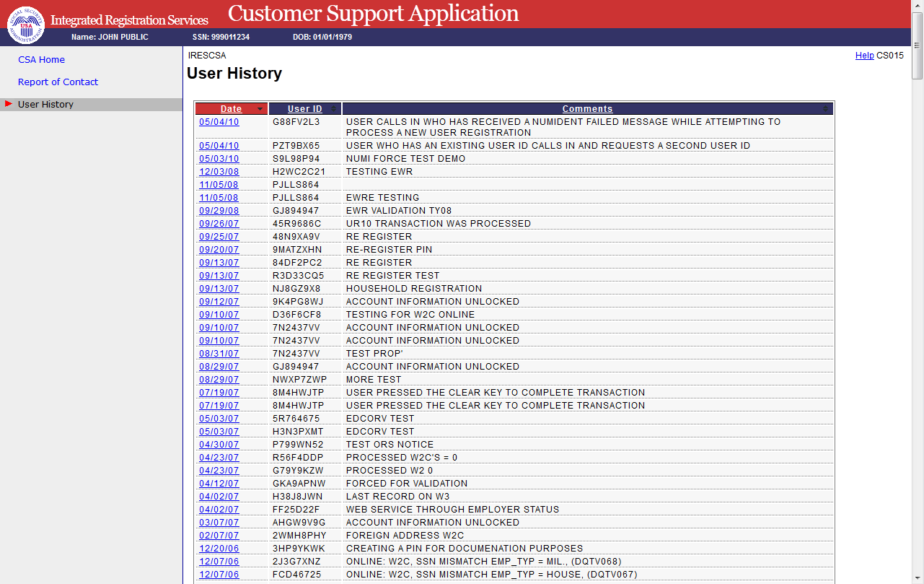Click the vertical scrollbar up arrow

click(x=918, y=6)
